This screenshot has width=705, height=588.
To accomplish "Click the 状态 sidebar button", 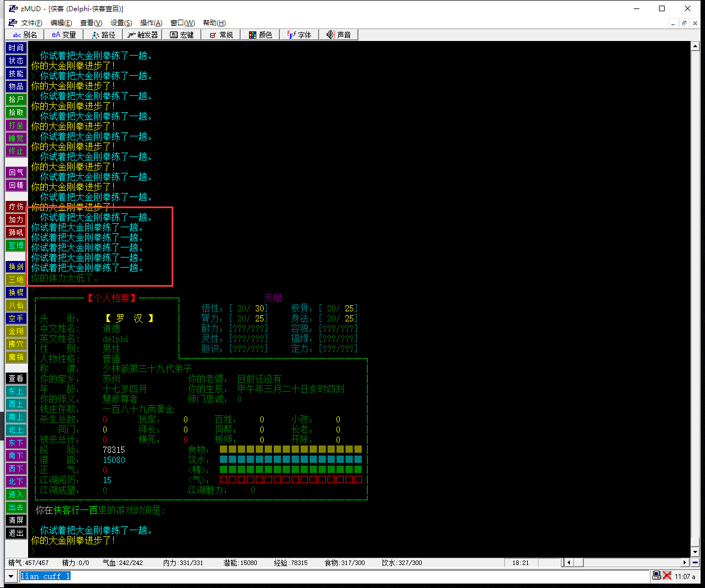I will click(x=16, y=61).
